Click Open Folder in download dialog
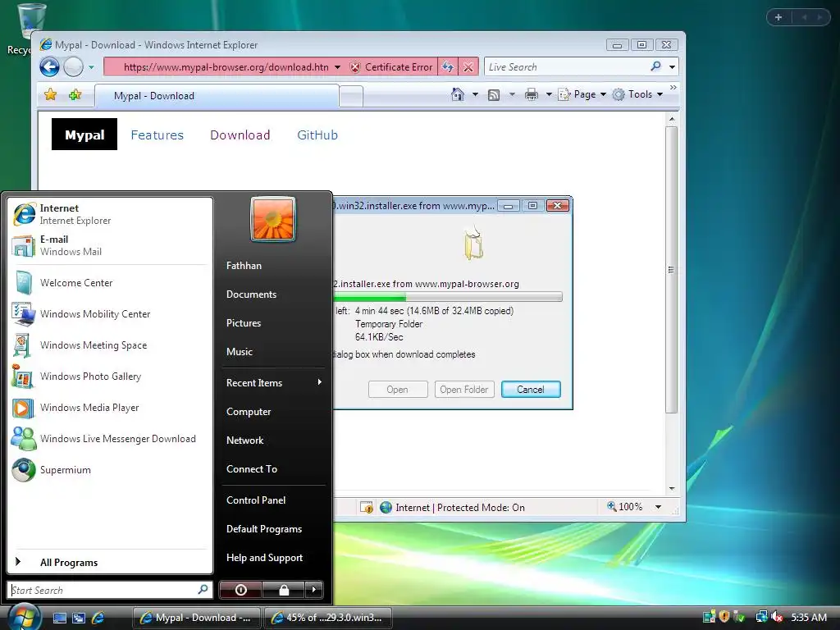The image size is (840, 630). point(464,390)
